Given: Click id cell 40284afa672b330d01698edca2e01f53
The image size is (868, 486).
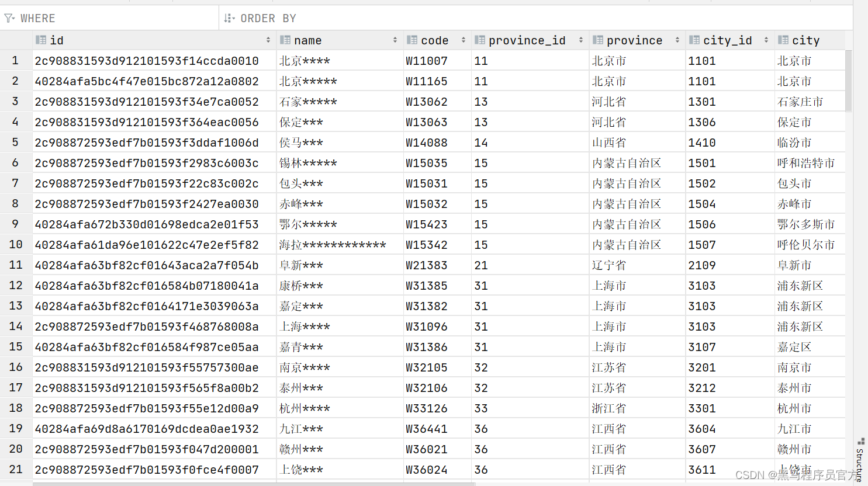Looking at the screenshot, I should [x=154, y=224].
